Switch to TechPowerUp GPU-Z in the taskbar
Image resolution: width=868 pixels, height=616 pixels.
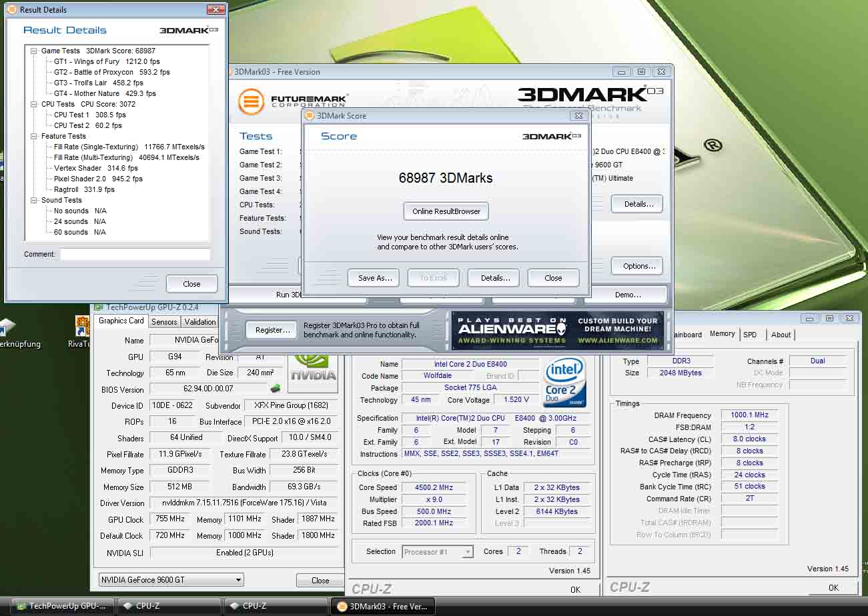coord(61,606)
